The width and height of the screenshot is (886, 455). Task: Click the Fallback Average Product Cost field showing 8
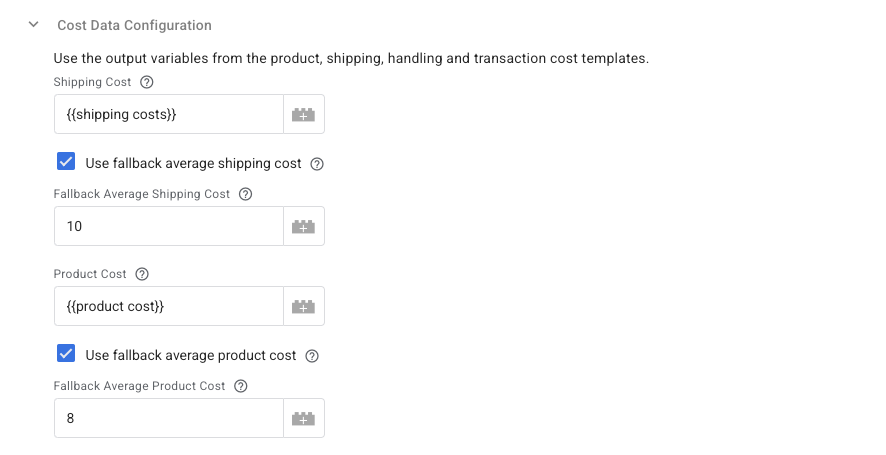[168, 418]
